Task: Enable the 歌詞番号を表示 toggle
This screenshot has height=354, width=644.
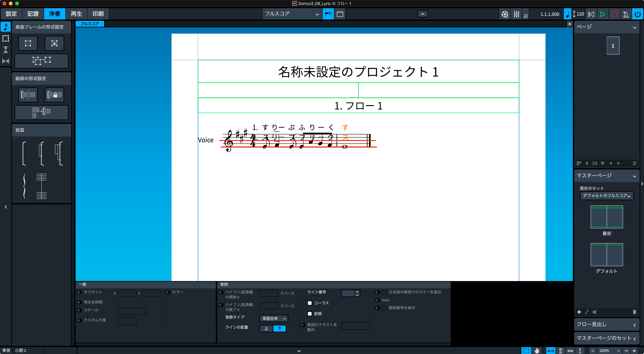Action: coord(377,308)
